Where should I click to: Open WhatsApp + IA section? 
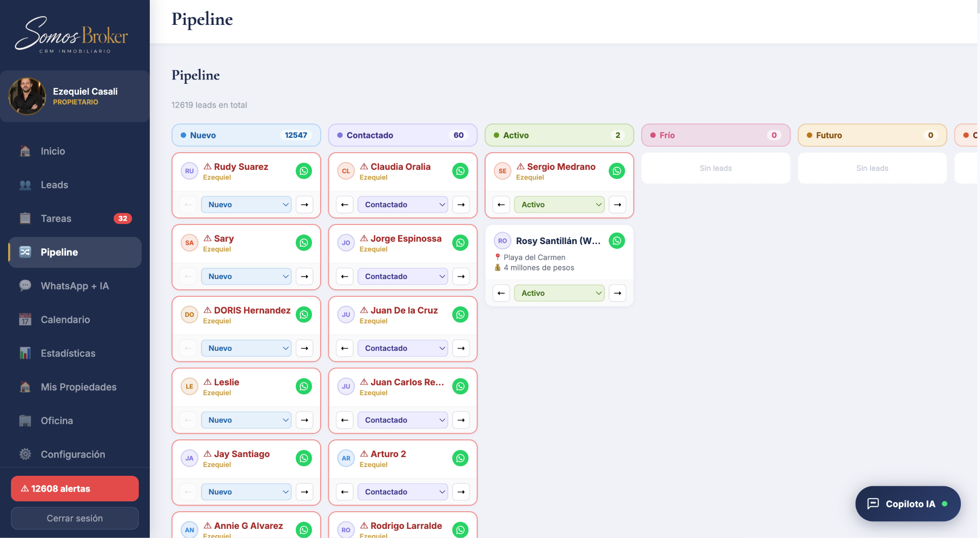click(75, 286)
